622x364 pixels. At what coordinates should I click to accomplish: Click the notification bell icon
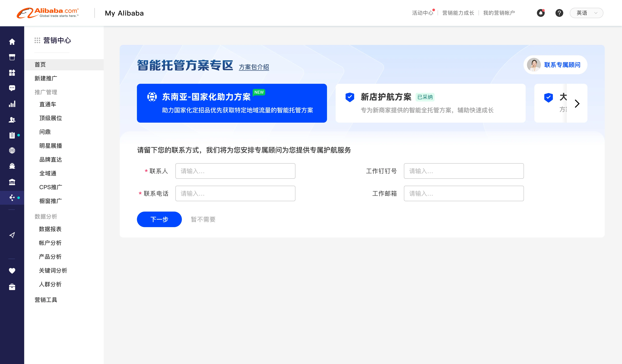click(x=541, y=13)
